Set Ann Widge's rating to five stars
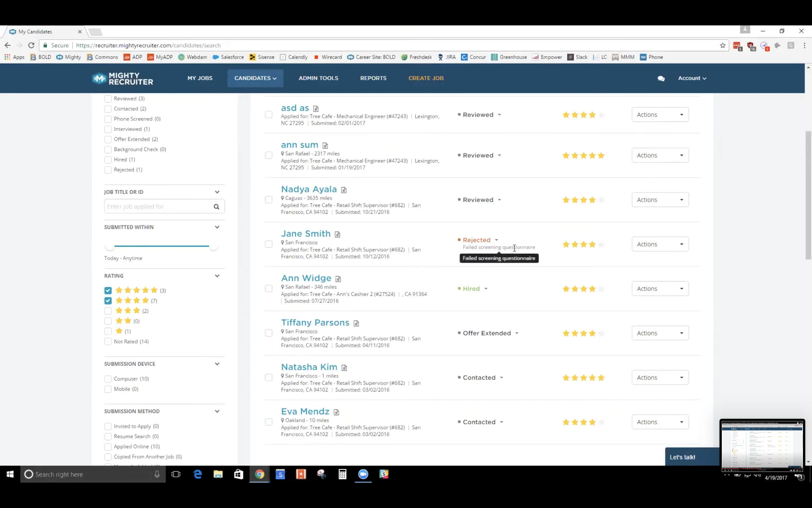The width and height of the screenshot is (812, 508). (601, 289)
